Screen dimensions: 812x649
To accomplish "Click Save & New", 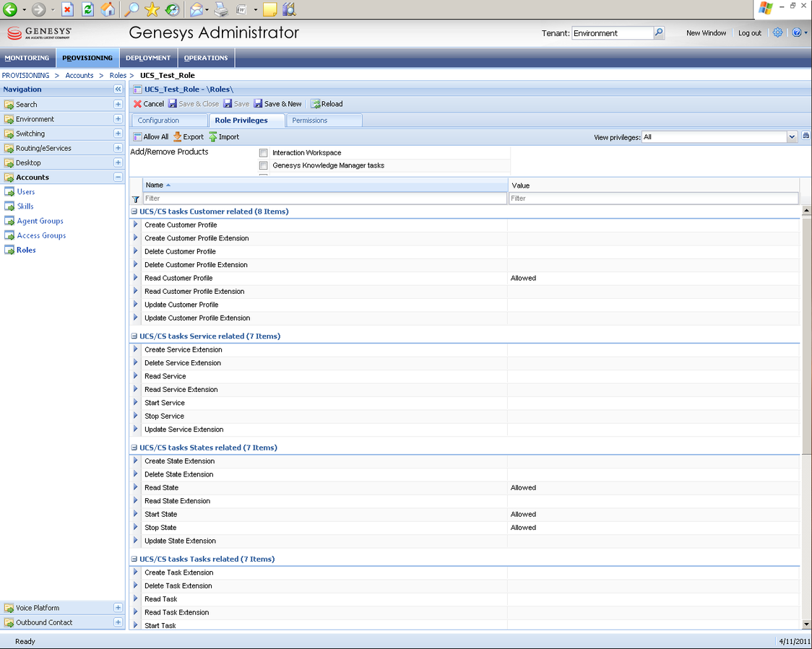I will (x=277, y=103).
